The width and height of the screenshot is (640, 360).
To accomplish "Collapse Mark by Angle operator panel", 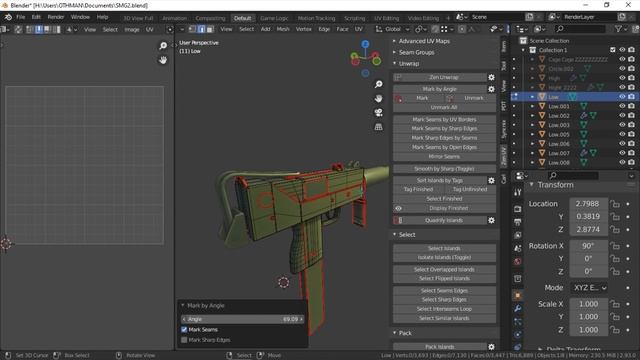I will (183, 305).
